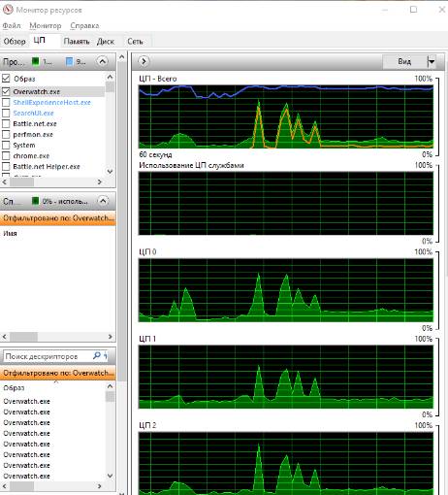Click green CPU usage indicator in Processes header

[x=35, y=61]
